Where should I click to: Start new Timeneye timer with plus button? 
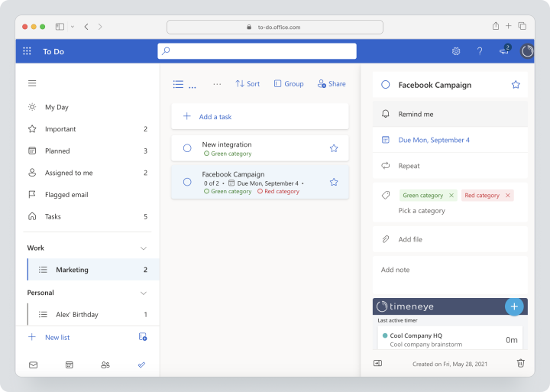pos(514,306)
